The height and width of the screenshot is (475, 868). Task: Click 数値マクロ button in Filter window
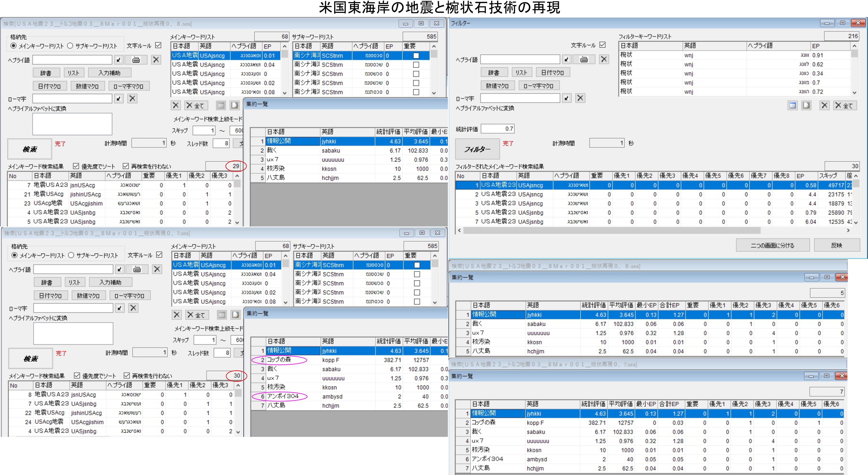tap(497, 86)
